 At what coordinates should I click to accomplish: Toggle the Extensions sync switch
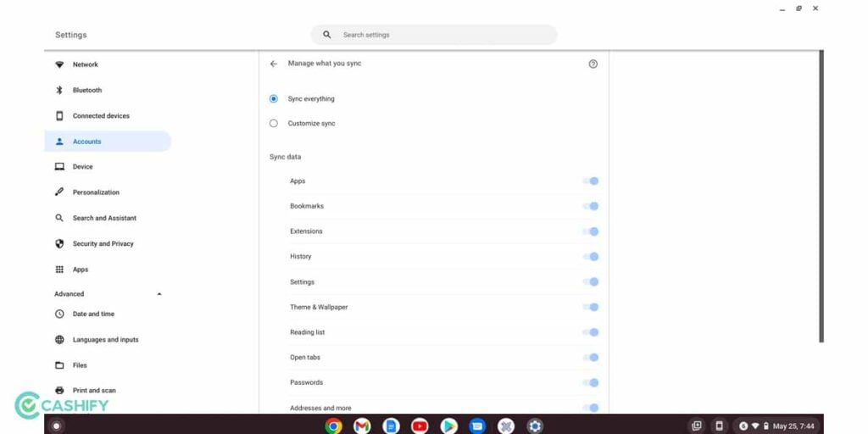pyautogui.click(x=591, y=231)
